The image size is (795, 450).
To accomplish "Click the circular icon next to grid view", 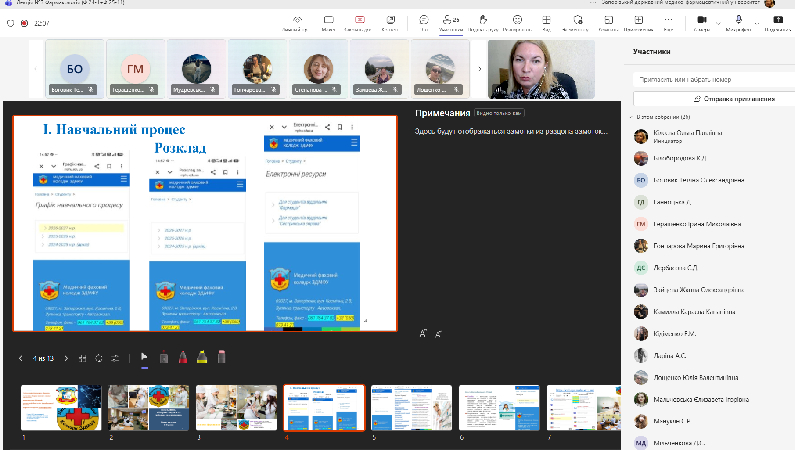I will click(99, 358).
